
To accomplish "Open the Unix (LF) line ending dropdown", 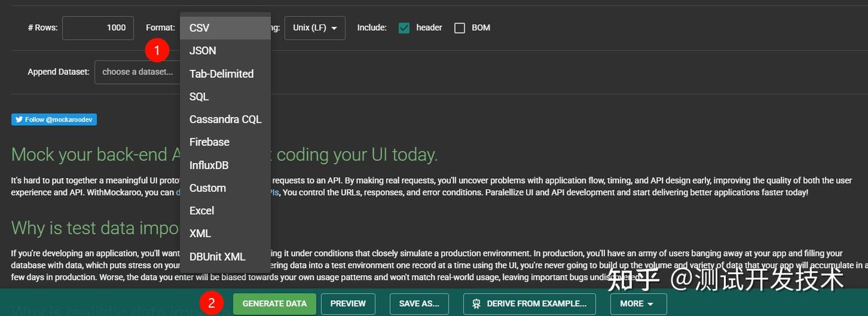I will [x=315, y=28].
